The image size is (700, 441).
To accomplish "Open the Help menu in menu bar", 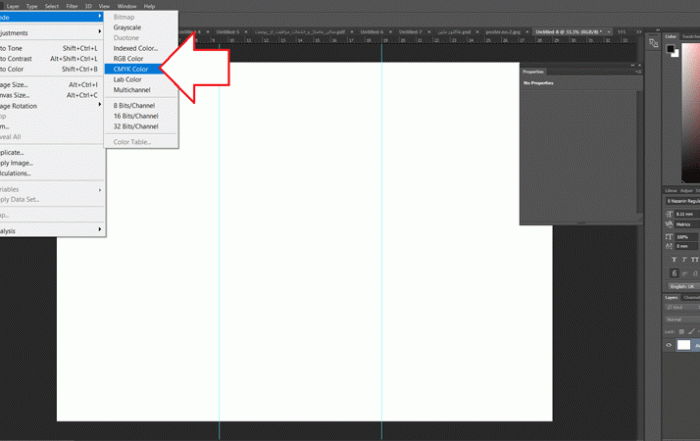I will 149,6.
